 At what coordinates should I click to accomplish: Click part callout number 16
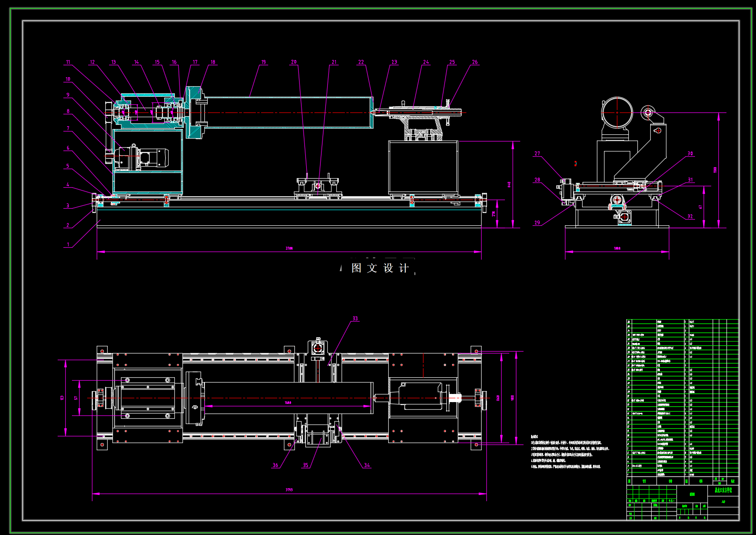(x=174, y=62)
